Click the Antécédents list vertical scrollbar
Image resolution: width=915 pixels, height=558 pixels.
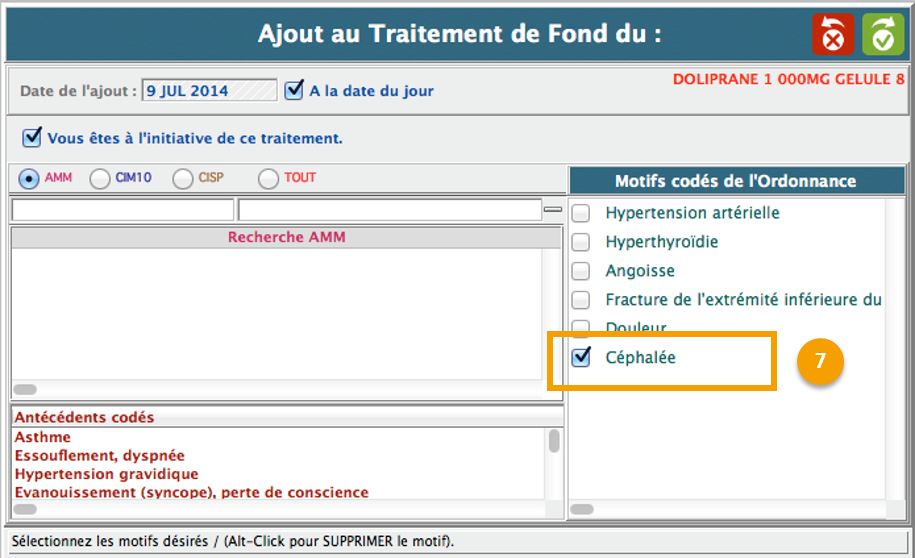554,441
